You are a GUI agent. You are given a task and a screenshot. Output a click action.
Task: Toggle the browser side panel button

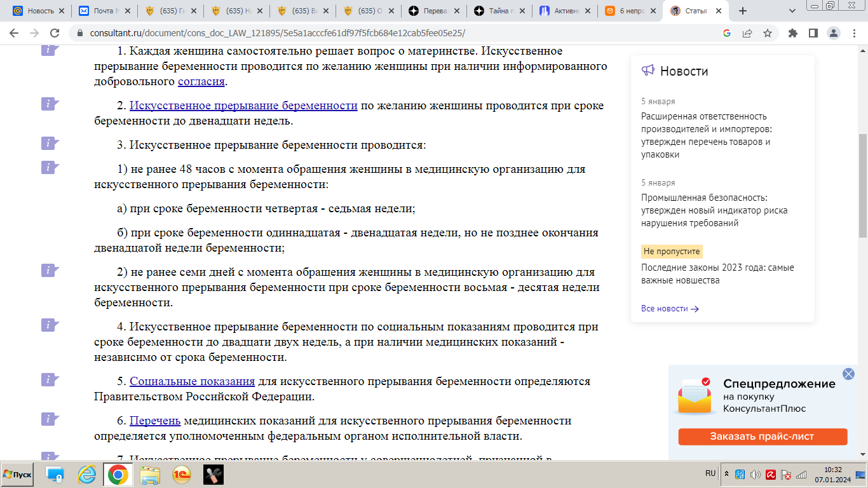(813, 33)
